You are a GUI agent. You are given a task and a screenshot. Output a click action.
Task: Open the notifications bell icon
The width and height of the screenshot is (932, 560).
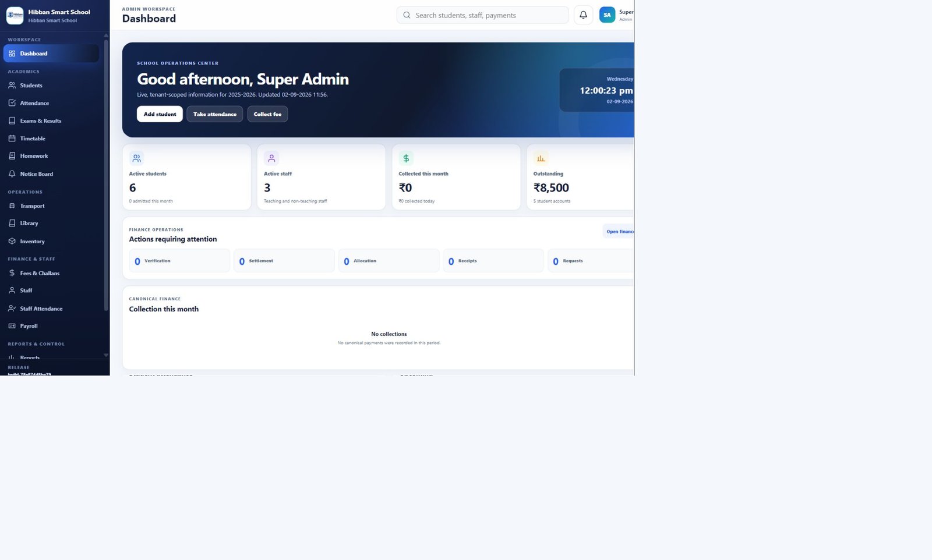(x=583, y=15)
